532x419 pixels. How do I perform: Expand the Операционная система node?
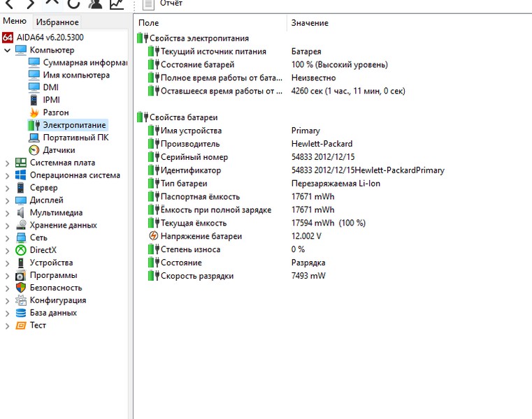(7, 175)
